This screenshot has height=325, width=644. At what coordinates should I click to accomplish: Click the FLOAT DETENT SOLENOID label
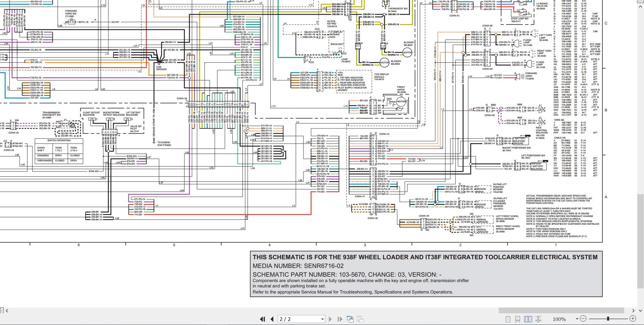click(x=91, y=114)
